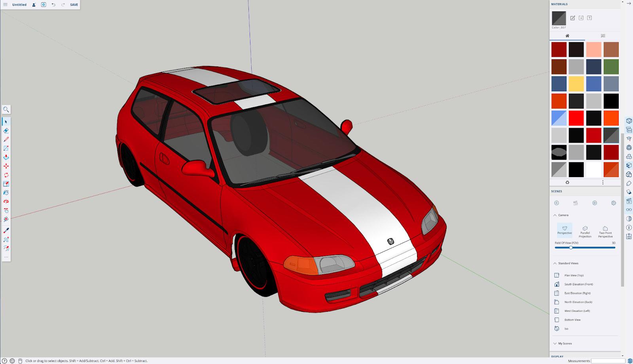
Task: Expand the My Scenes section
Action: point(555,343)
